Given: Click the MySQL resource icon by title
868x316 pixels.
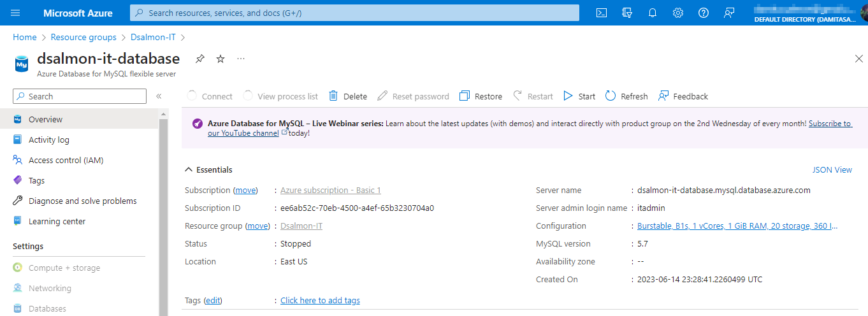Looking at the screenshot, I should click(22, 64).
